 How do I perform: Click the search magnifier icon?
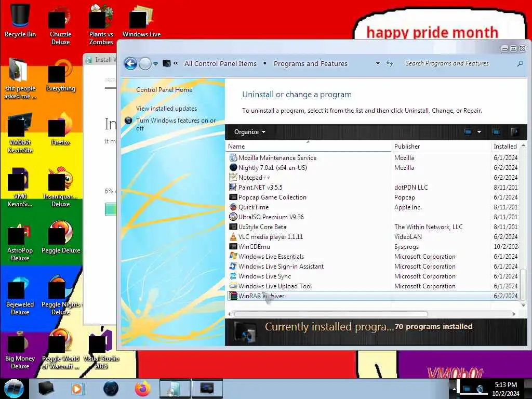click(x=520, y=63)
